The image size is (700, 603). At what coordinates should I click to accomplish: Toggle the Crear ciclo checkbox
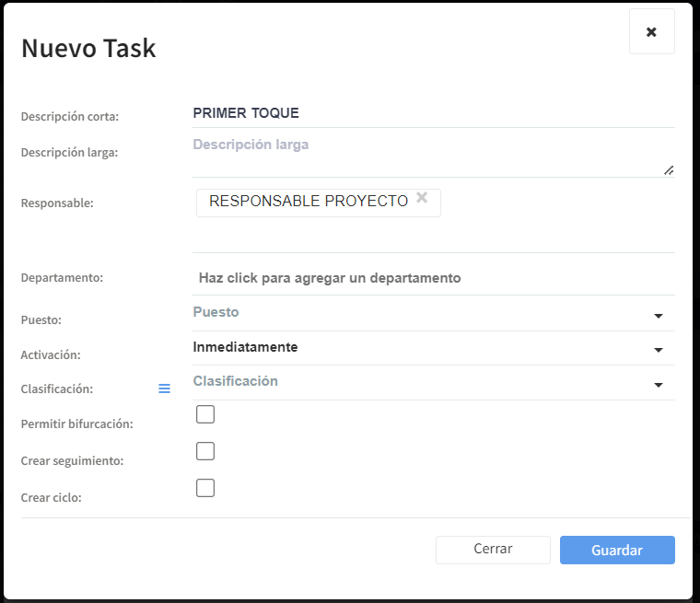click(x=205, y=488)
